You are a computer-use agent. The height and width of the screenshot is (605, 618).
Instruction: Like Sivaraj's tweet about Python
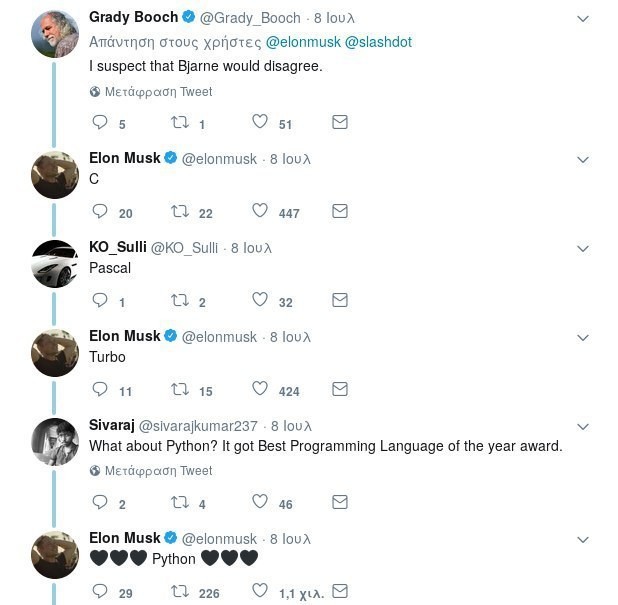(260, 503)
